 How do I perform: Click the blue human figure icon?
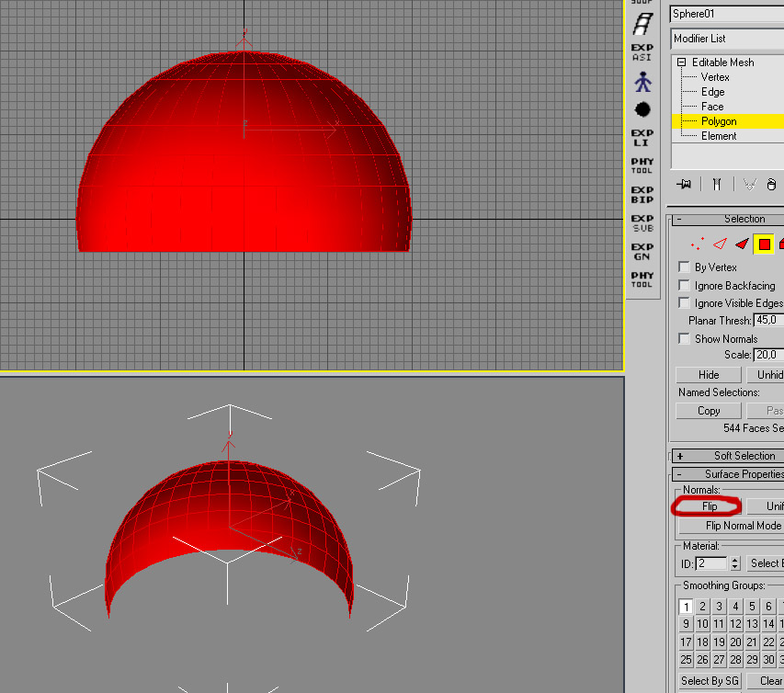pos(642,82)
